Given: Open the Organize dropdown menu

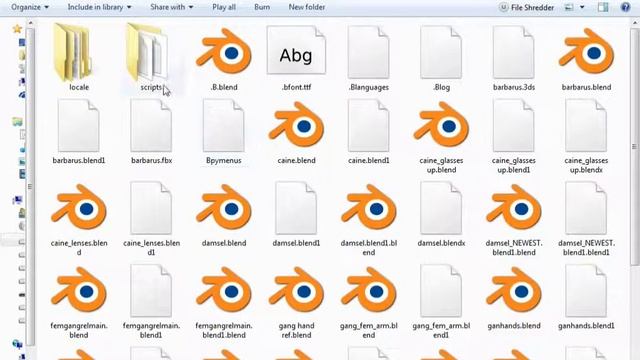Looking at the screenshot, I should pyautogui.click(x=30, y=7).
